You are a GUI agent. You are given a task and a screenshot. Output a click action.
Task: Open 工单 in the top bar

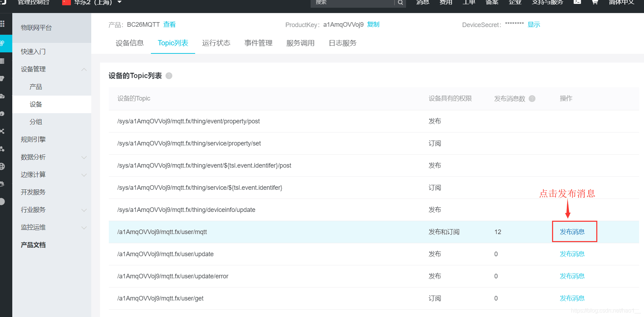(469, 2)
